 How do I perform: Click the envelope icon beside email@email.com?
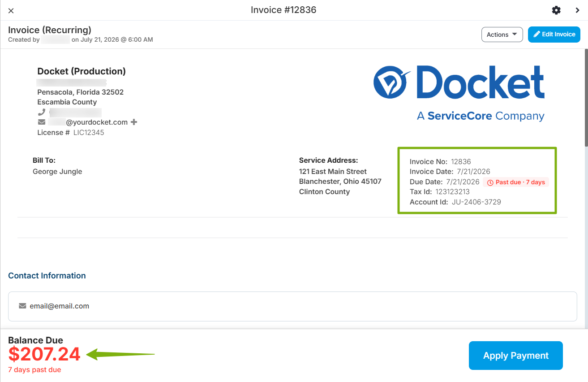tap(22, 306)
